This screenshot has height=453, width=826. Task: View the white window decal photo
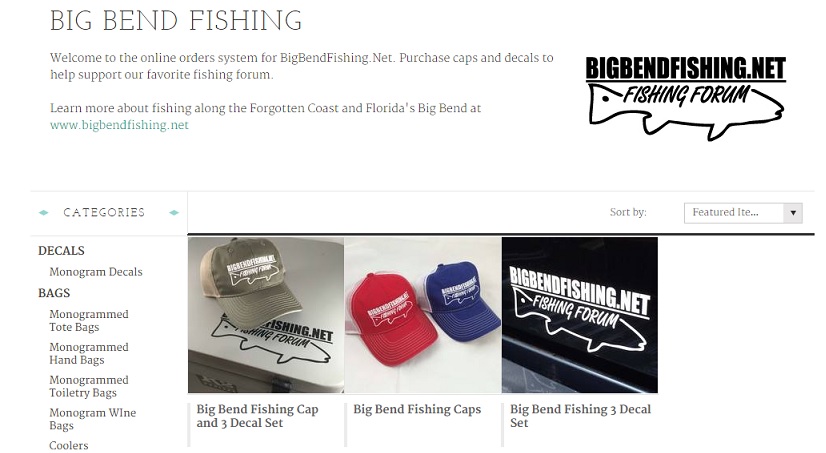pos(580,315)
